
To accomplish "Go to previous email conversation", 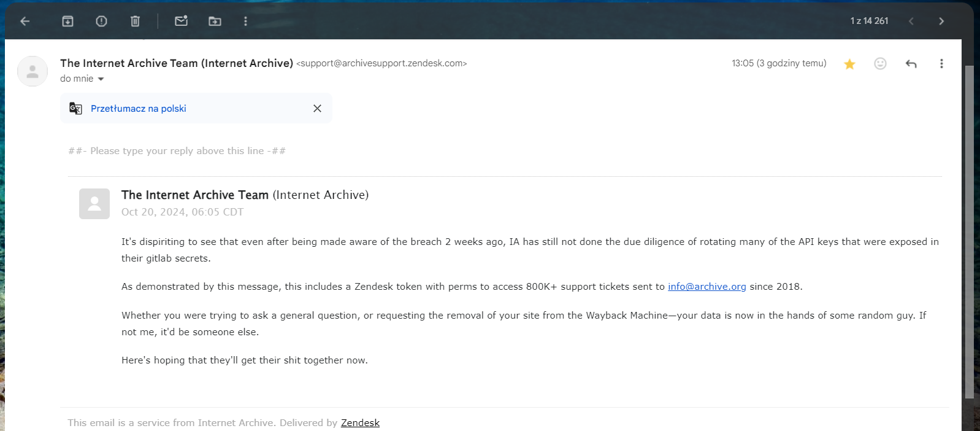I will (x=911, y=21).
